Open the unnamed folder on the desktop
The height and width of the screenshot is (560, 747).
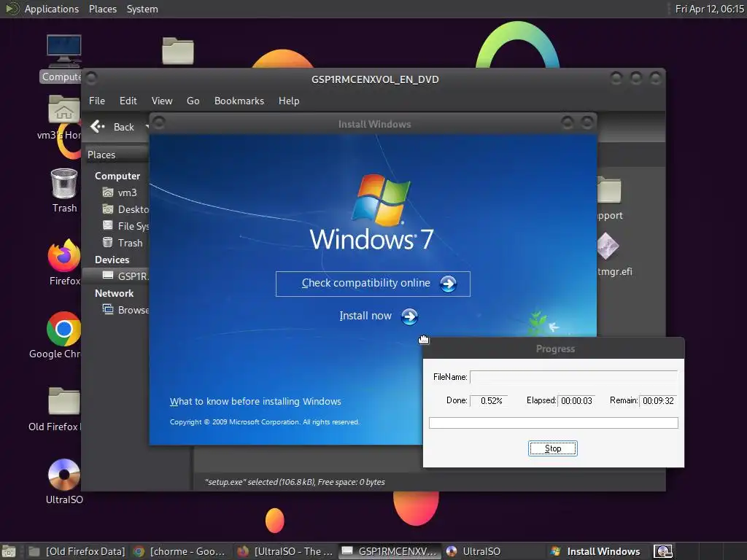(x=178, y=50)
